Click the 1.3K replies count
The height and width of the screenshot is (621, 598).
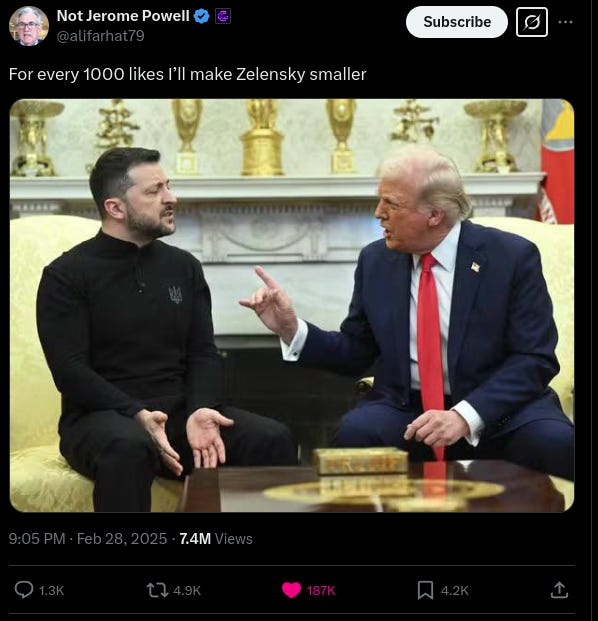coord(51,591)
